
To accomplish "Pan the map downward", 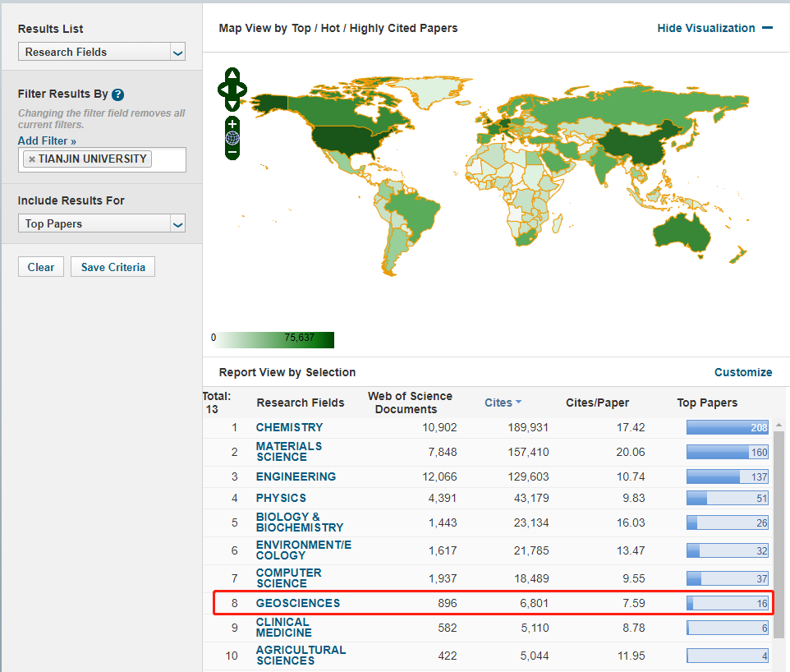I will [x=232, y=104].
